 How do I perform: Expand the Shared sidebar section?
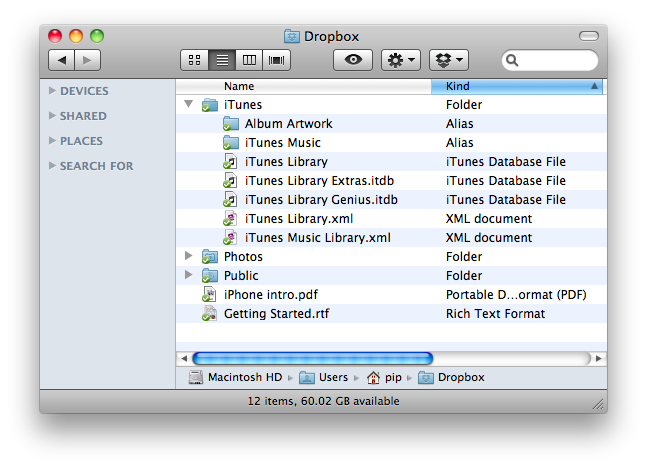pos(52,116)
